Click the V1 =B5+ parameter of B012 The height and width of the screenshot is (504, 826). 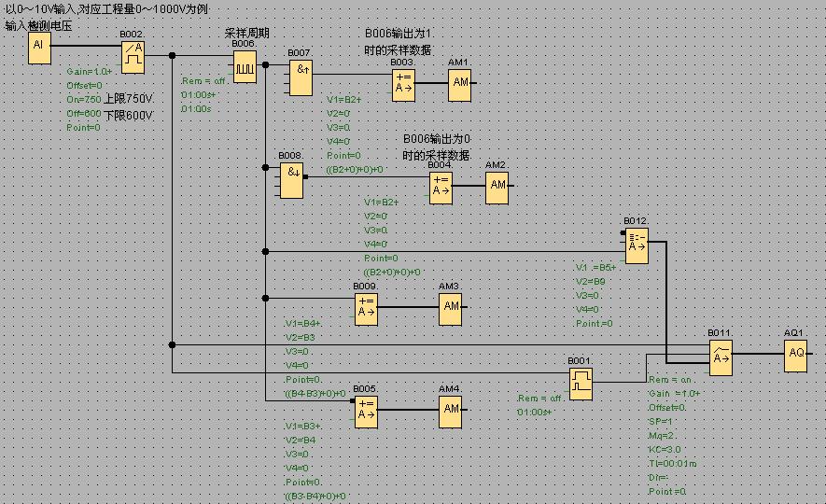click(595, 267)
